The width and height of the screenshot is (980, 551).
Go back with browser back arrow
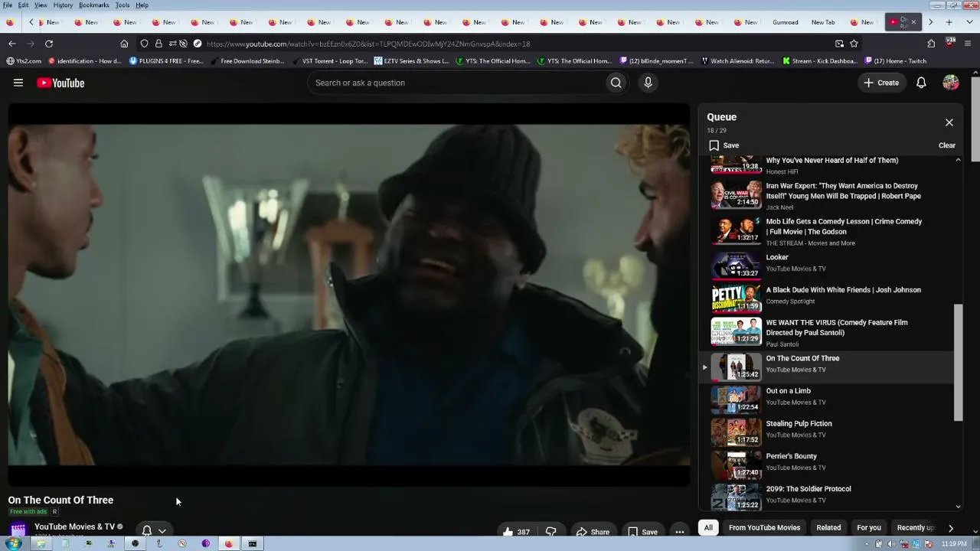11,44
